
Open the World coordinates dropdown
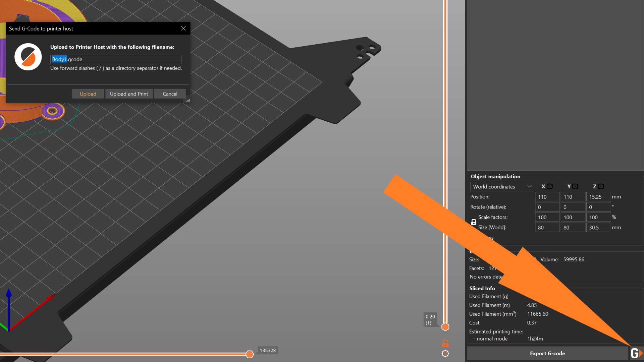tap(502, 187)
